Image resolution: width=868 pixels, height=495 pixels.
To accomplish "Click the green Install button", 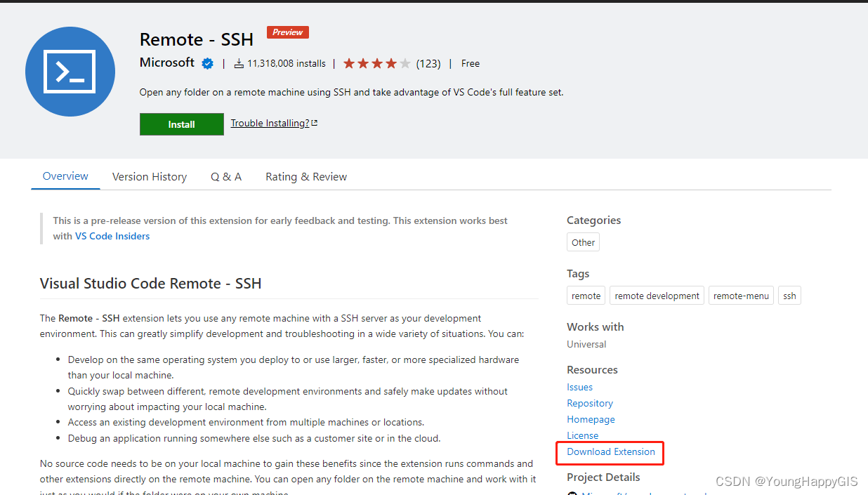I will [182, 124].
